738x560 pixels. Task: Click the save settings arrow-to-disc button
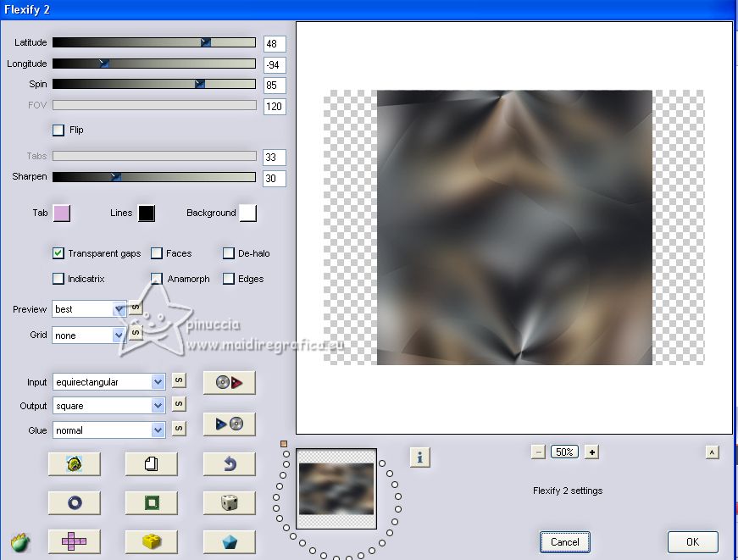pyautogui.click(x=230, y=424)
